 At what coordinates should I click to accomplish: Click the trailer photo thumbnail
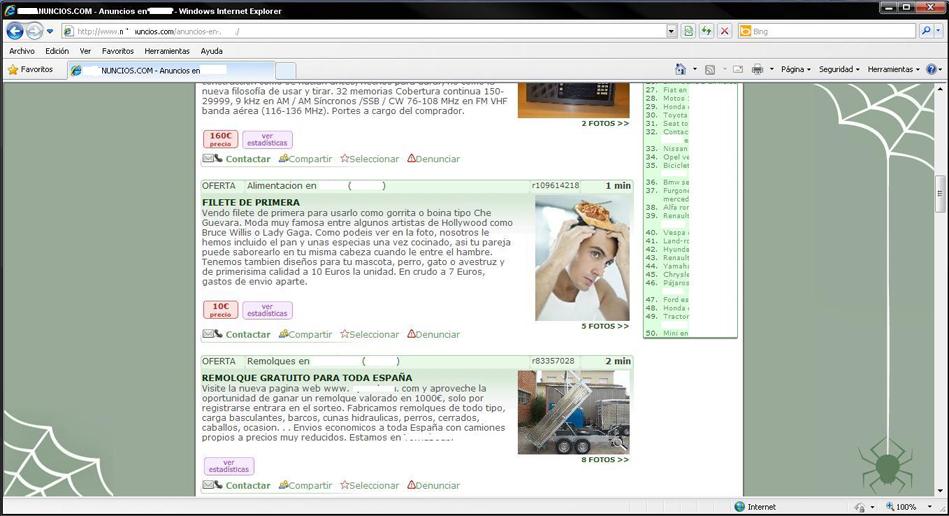point(573,412)
